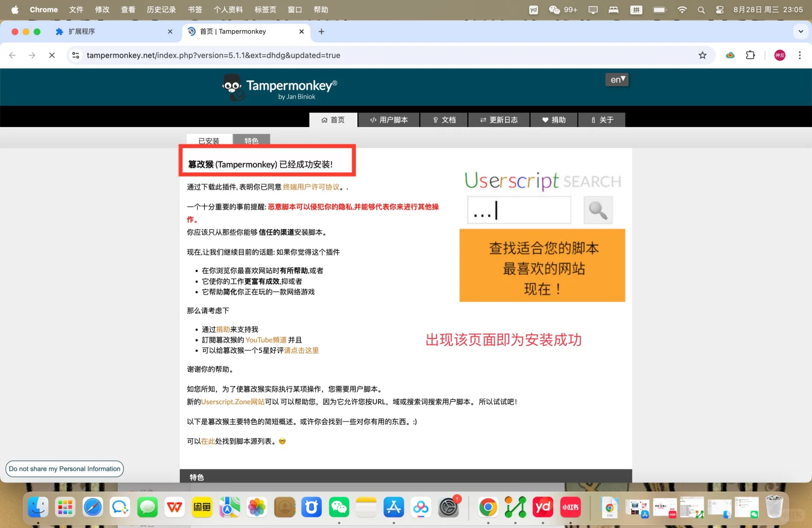Open the Chrome extensions puzzle icon
Screen dimensions: 812x528
pyautogui.click(x=750, y=55)
